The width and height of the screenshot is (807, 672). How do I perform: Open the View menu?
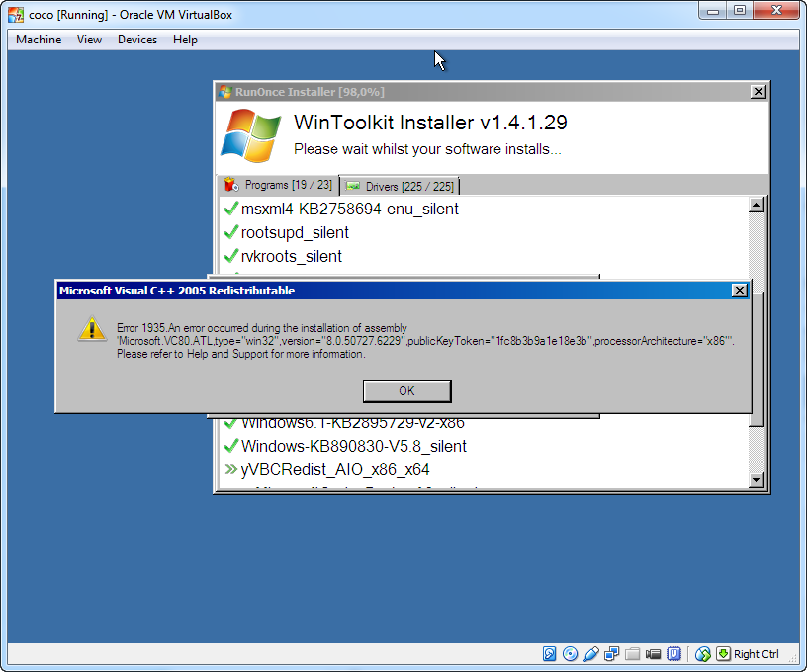[89, 40]
